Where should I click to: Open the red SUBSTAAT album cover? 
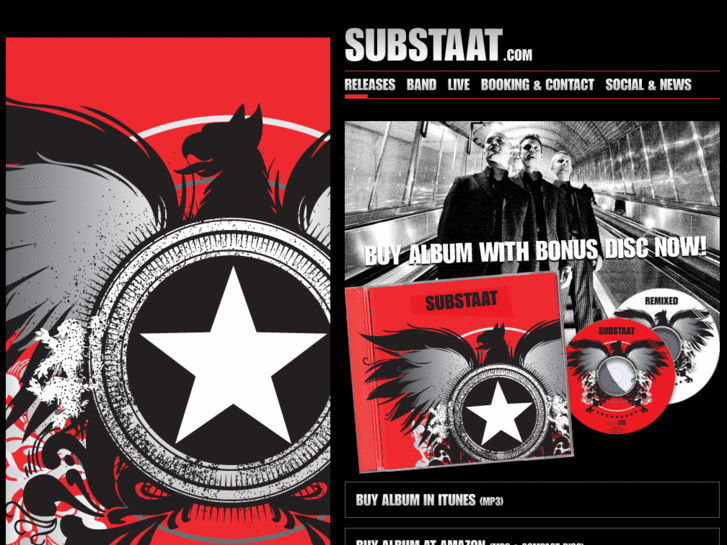pyautogui.click(x=459, y=372)
